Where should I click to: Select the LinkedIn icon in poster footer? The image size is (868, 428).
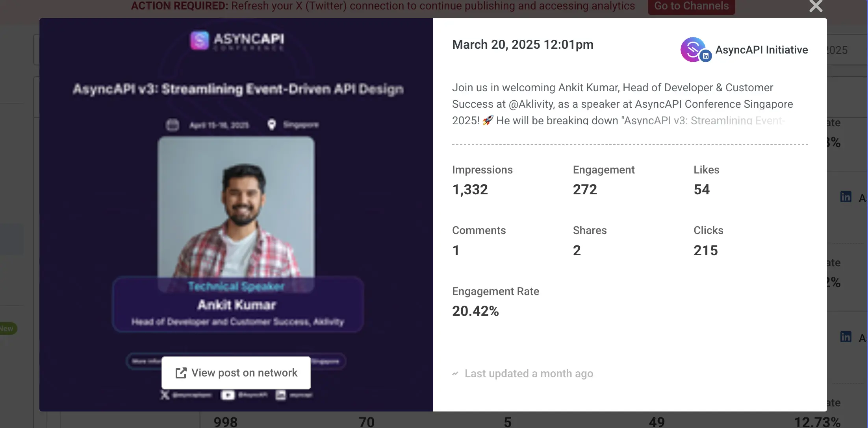click(x=280, y=395)
